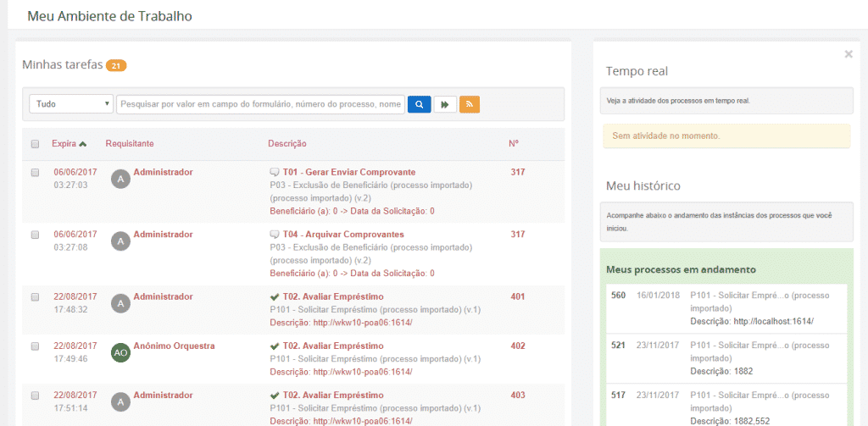
Task: Sort by the Nº column header
Action: 514,144
